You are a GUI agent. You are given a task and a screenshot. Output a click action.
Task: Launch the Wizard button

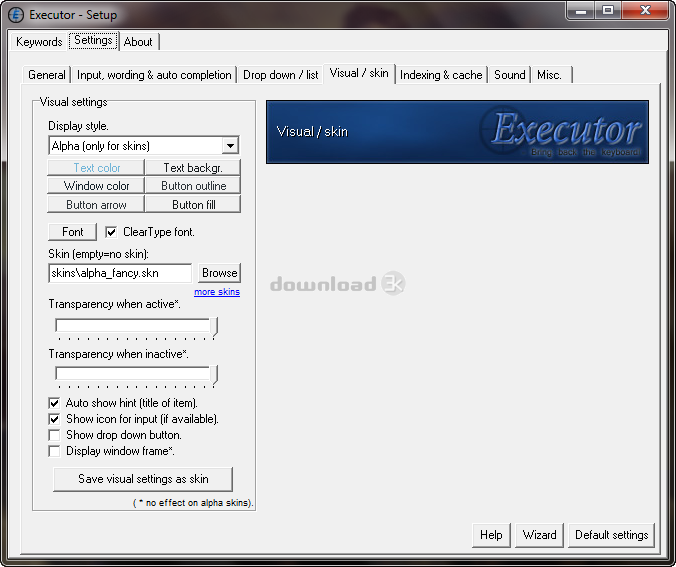[x=539, y=535]
